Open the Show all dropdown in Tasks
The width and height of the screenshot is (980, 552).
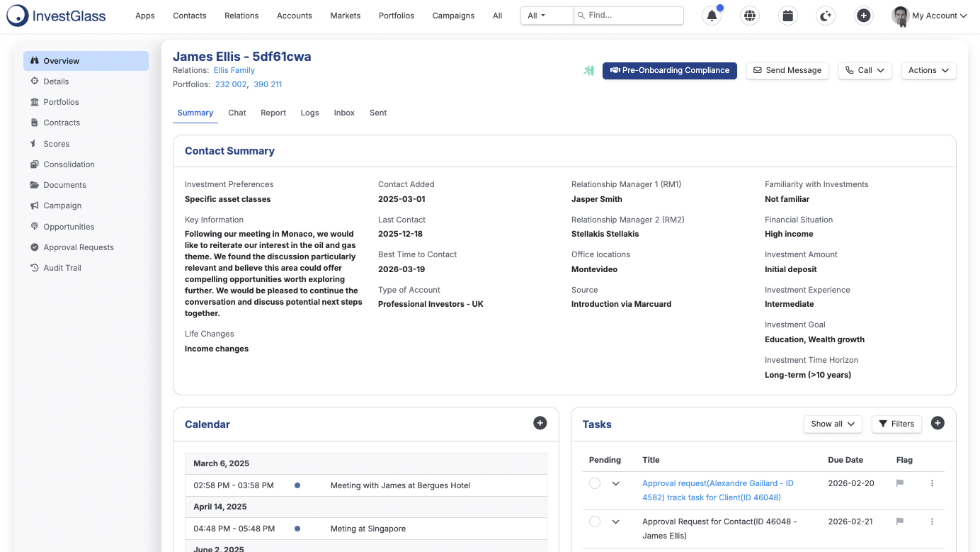(x=833, y=424)
